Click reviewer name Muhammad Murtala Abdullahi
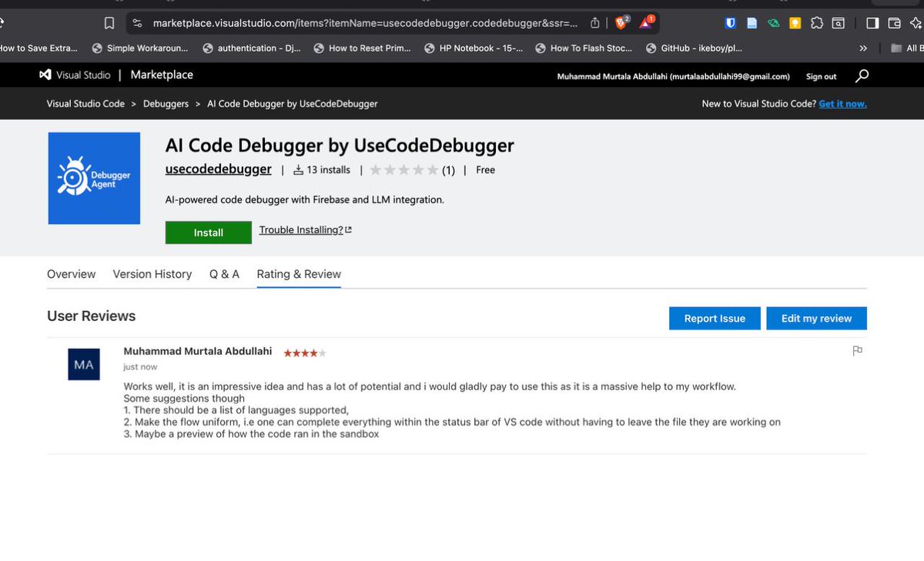The width and height of the screenshot is (924, 561). (x=198, y=351)
